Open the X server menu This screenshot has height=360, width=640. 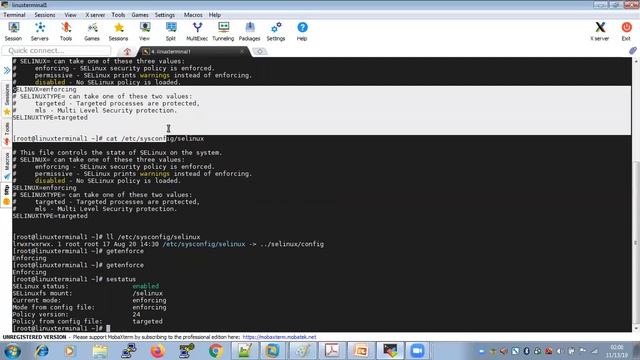tap(95, 15)
